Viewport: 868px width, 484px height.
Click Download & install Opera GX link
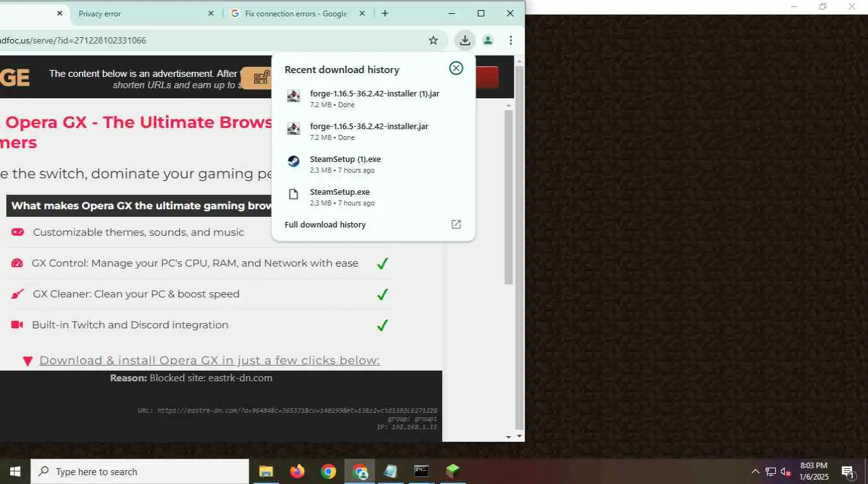(x=209, y=360)
